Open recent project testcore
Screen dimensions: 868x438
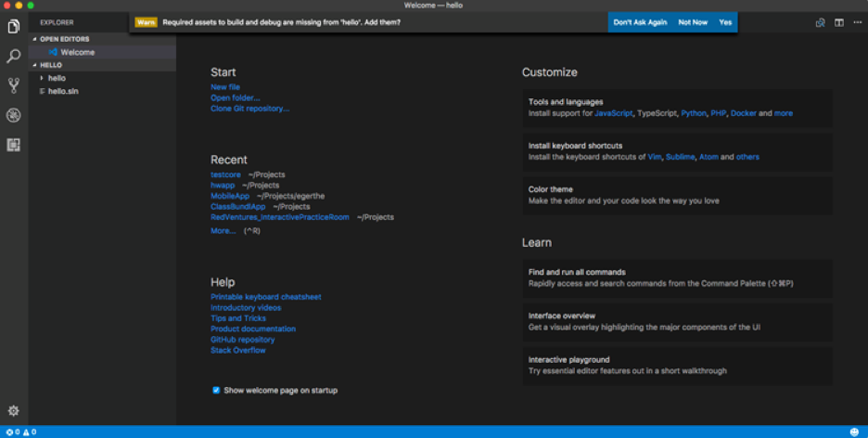click(226, 174)
